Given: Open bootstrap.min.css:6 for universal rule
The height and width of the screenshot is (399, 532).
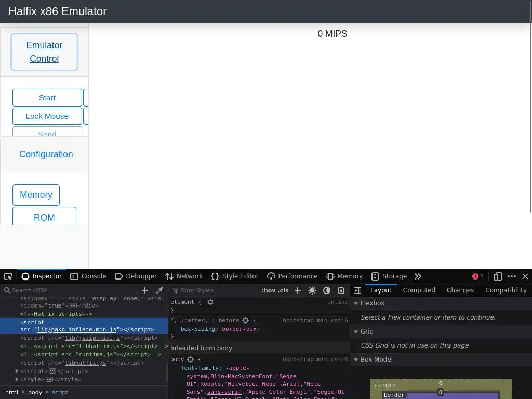Looking at the screenshot, I should click(x=315, y=320).
